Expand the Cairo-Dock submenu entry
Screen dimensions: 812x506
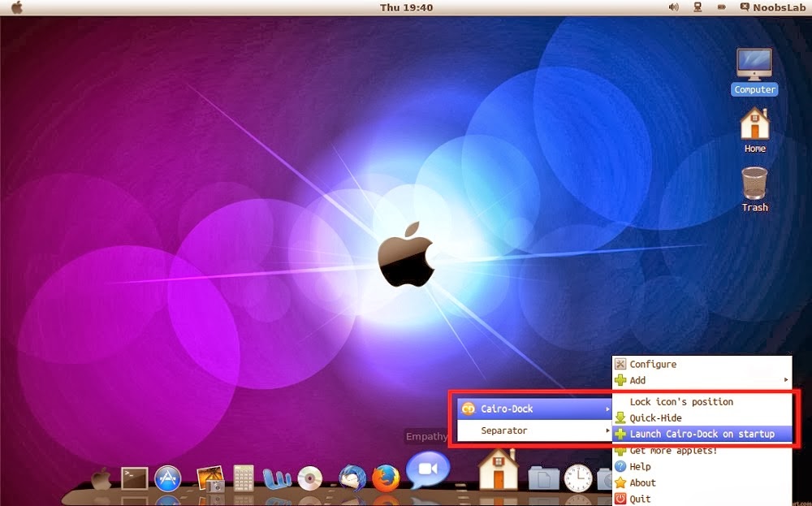(535, 409)
